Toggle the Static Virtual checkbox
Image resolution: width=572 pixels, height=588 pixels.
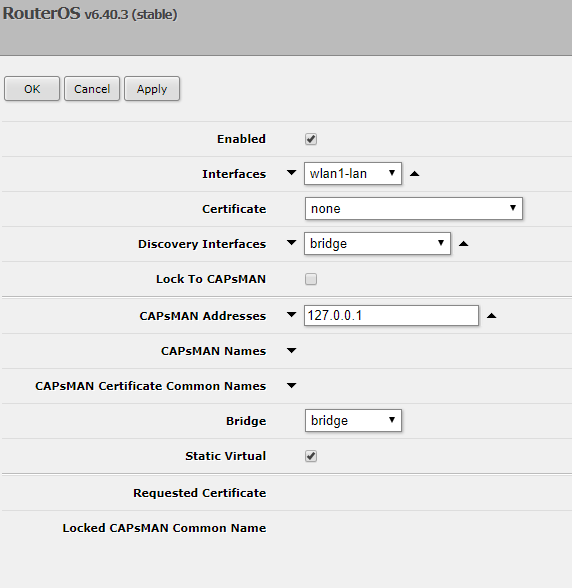311,456
